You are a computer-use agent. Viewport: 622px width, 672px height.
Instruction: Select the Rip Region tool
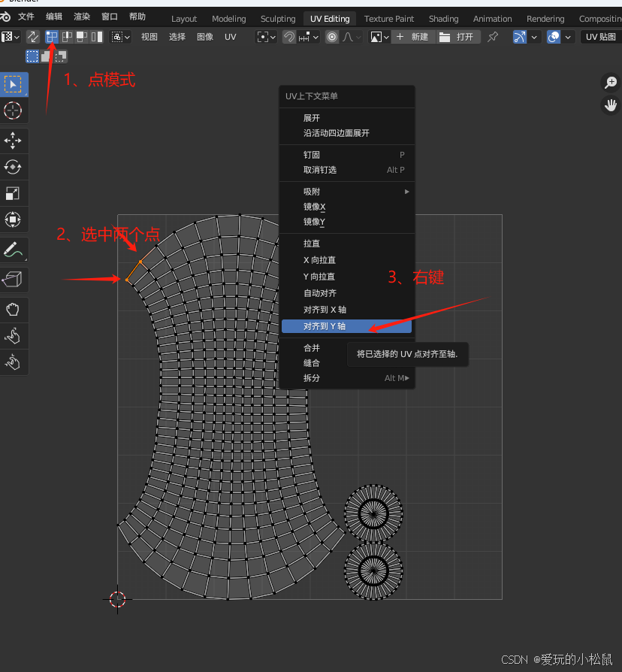[14, 280]
